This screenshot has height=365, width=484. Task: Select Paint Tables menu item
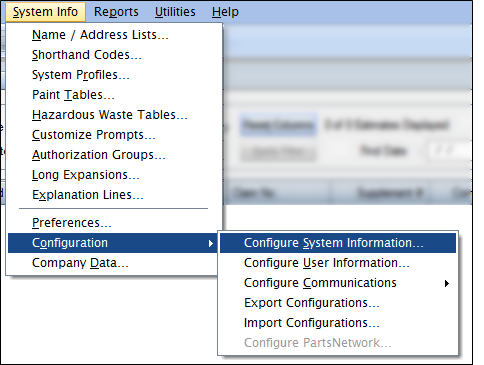point(115,95)
